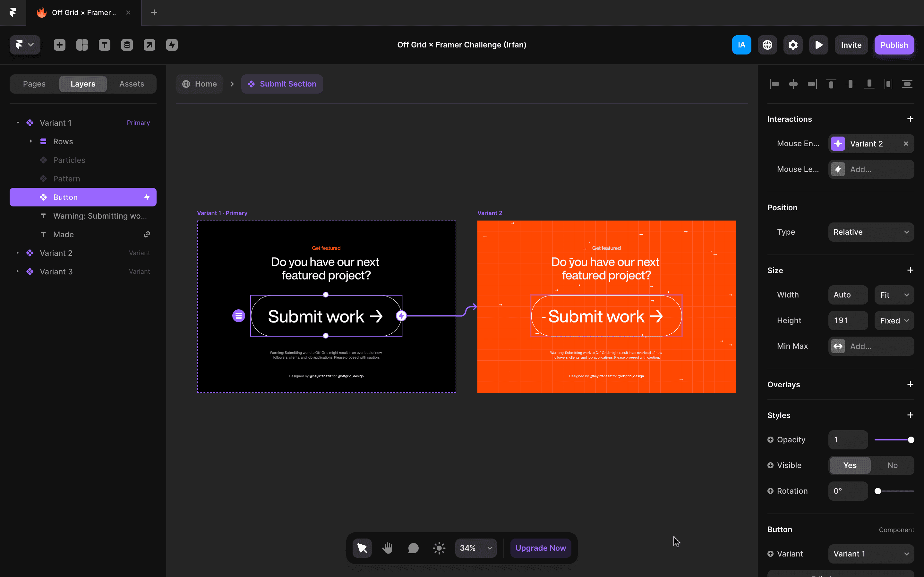
Task: Click the Publish button
Action: coord(894,45)
